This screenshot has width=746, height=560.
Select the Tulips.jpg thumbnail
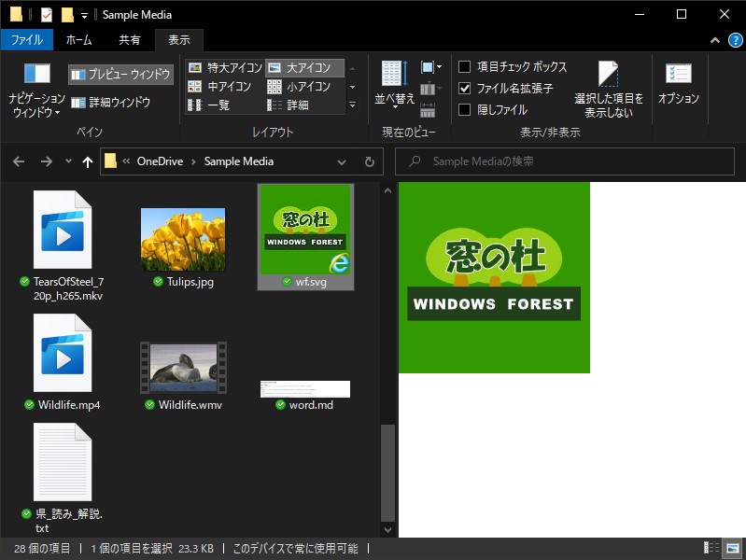pyautogui.click(x=183, y=239)
